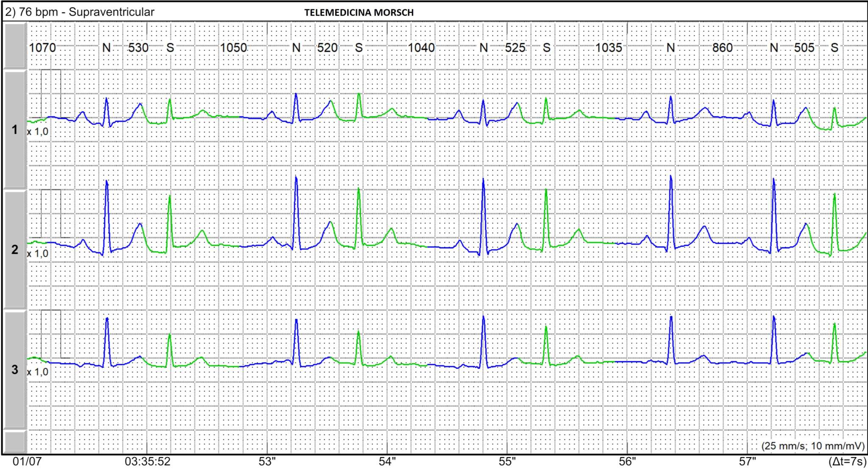
Task: Click the first S beat marker
Action: (170, 48)
